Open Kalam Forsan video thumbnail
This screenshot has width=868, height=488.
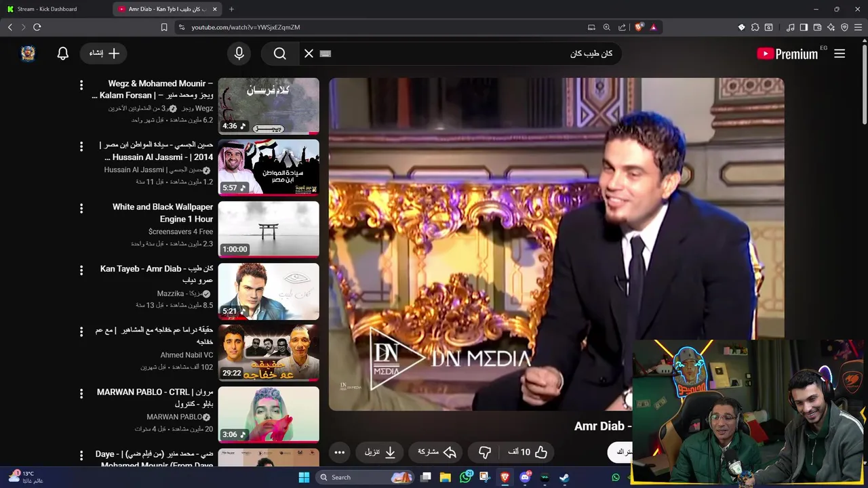(269, 106)
